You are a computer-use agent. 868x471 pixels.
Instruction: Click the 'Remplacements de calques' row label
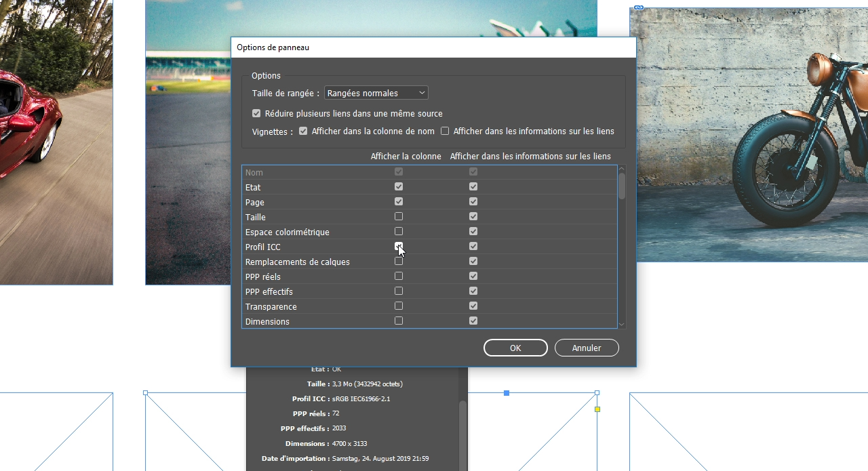298,262
